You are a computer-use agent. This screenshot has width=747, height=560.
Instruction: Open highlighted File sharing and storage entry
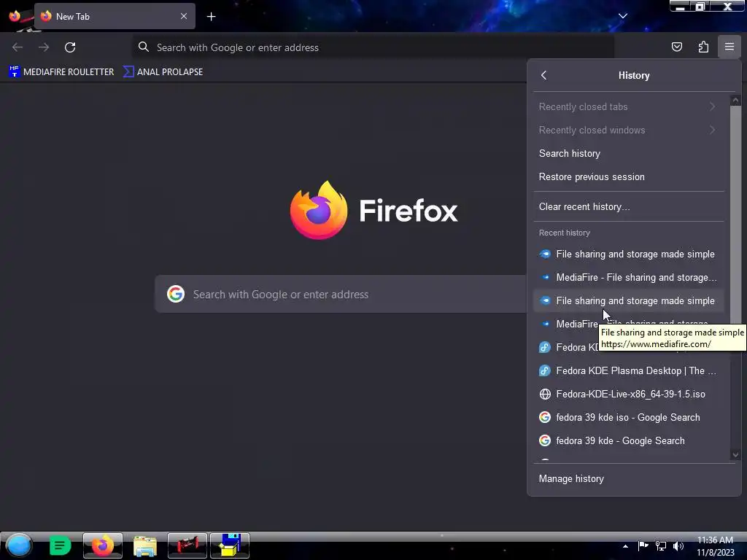(628, 300)
